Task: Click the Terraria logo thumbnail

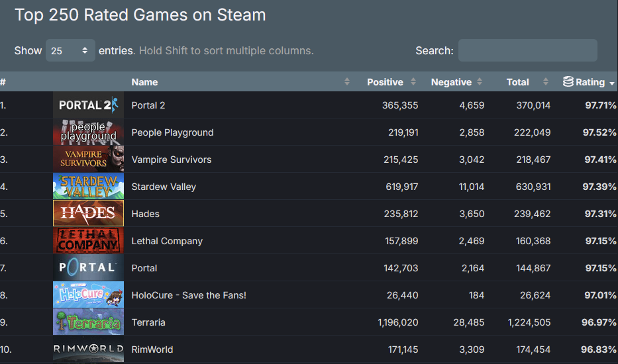Action: [x=88, y=322]
